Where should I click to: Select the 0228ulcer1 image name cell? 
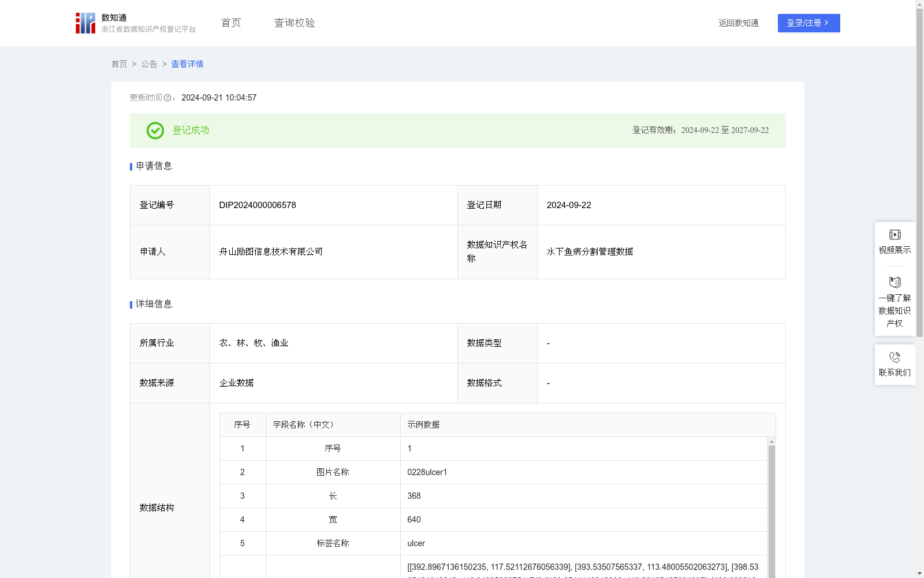point(426,472)
